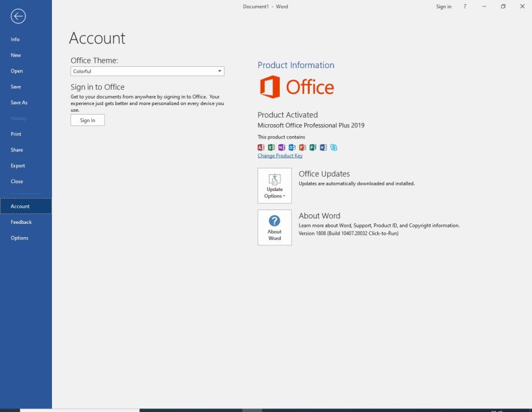
Task: Select Open in the backstage menu
Action: 26,71
